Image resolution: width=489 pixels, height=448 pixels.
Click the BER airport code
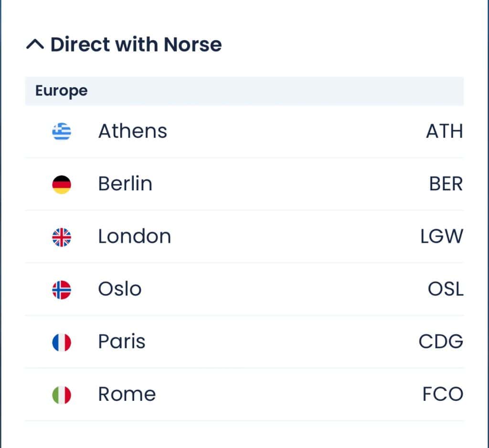pos(446,184)
